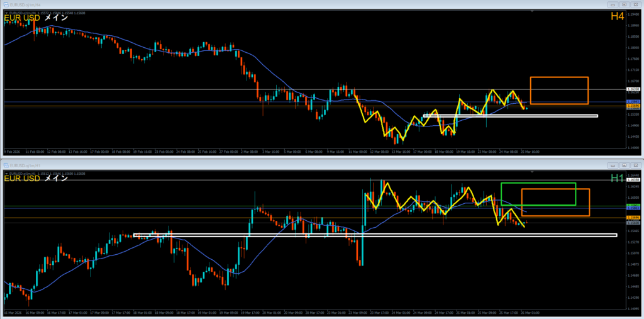This screenshot has height=319, width=644.
Task: Click the chart icon in the EURUSD H4 title bar
Action: [6, 4]
